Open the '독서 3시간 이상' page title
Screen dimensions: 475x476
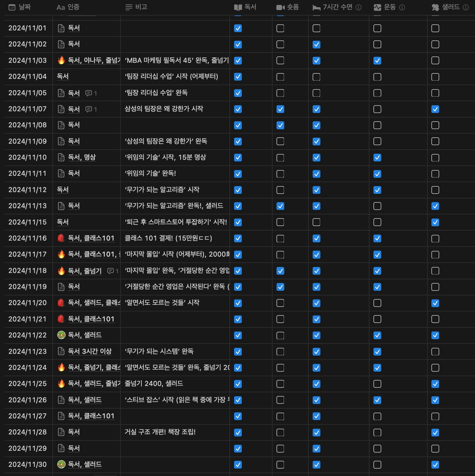(x=90, y=351)
